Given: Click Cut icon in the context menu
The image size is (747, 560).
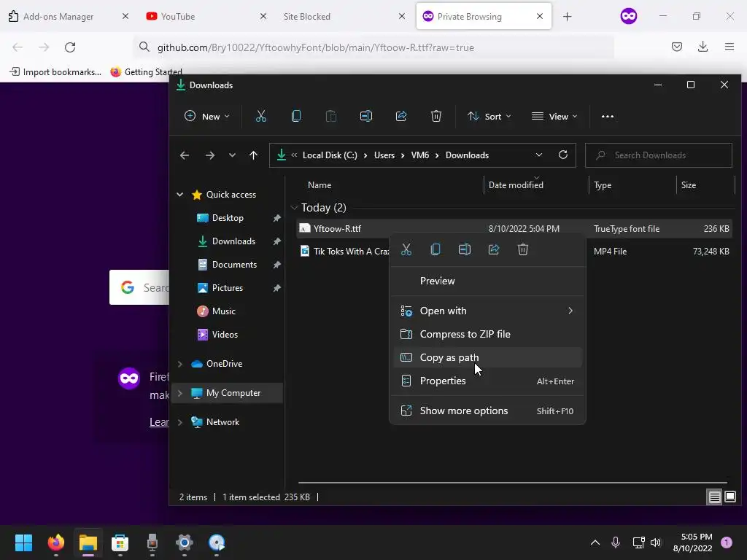Looking at the screenshot, I should click(406, 249).
